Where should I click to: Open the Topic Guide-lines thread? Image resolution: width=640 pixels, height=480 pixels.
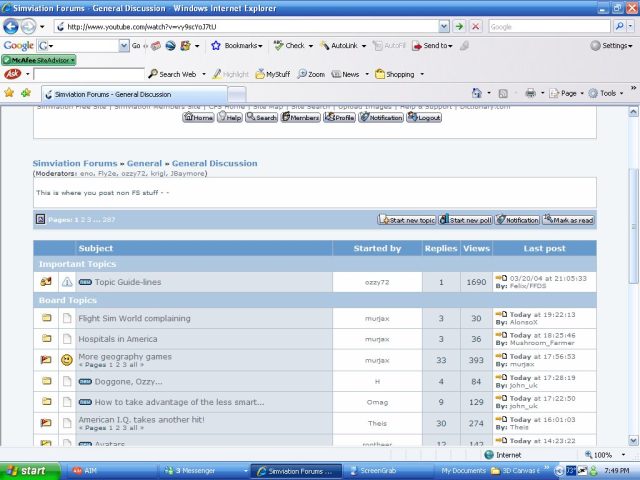point(127,282)
